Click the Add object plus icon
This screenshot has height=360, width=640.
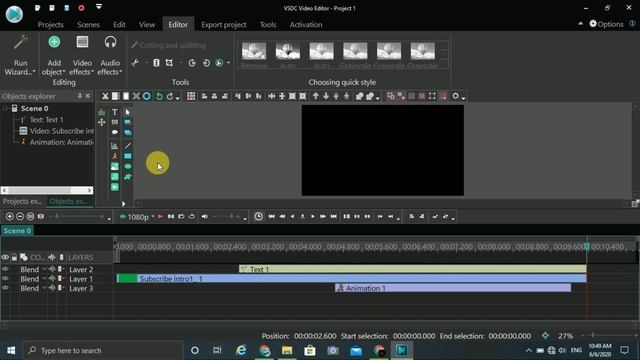(x=54, y=42)
